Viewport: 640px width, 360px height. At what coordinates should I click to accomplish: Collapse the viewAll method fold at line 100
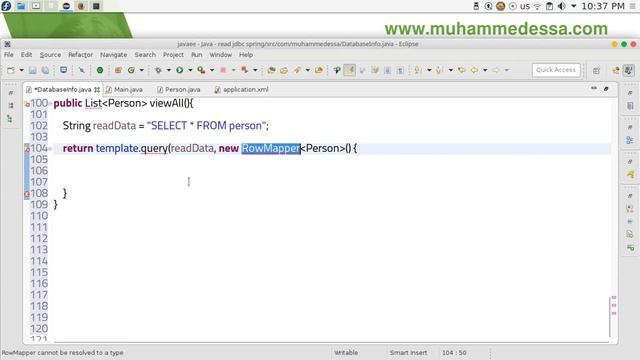coord(51,104)
